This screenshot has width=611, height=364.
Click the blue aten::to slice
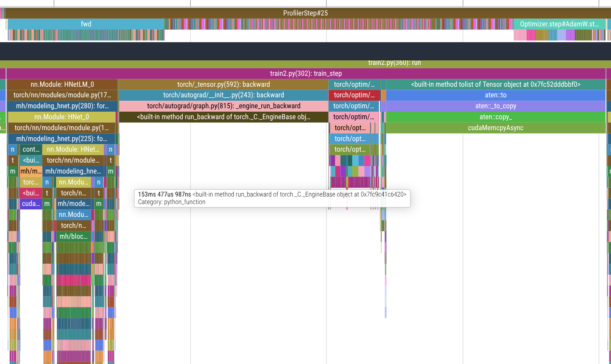click(x=495, y=95)
